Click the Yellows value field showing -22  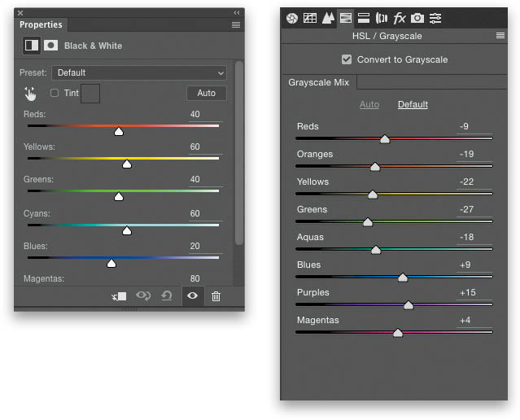(474, 182)
